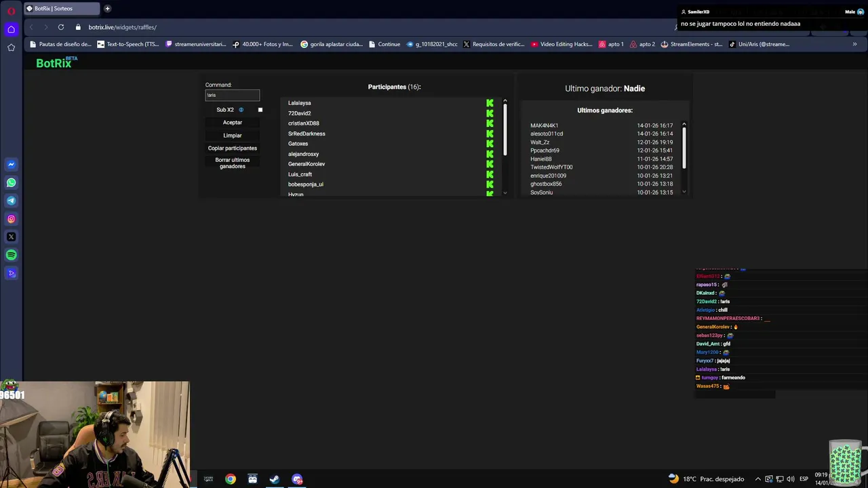Click the Kick icon next to SrRedDarkness
This screenshot has width=868, height=488.
[x=490, y=134]
